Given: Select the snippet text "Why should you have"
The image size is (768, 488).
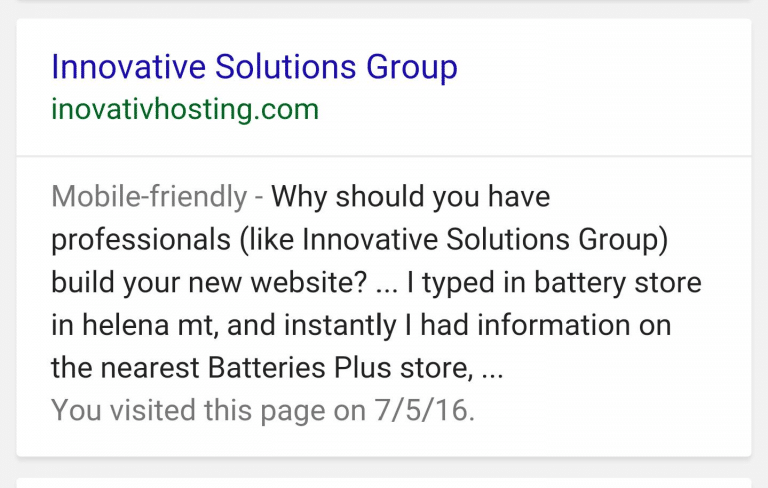Looking at the screenshot, I should coord(411,197).
